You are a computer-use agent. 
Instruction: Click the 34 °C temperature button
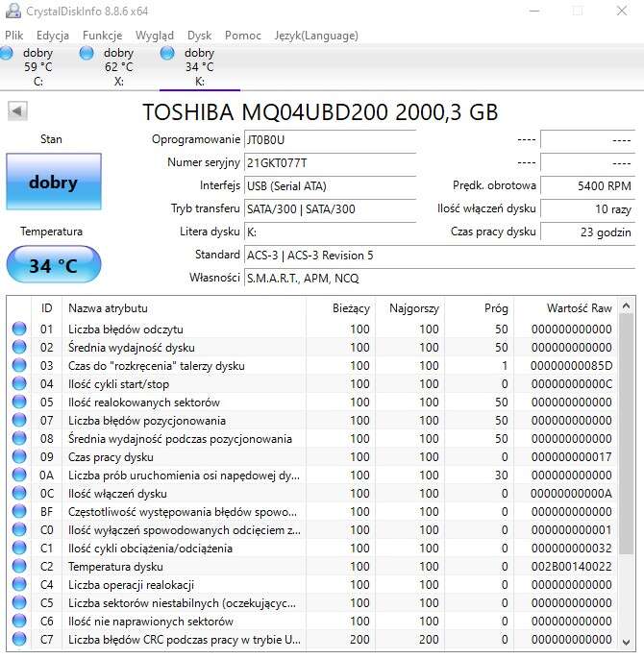point(53,265)
